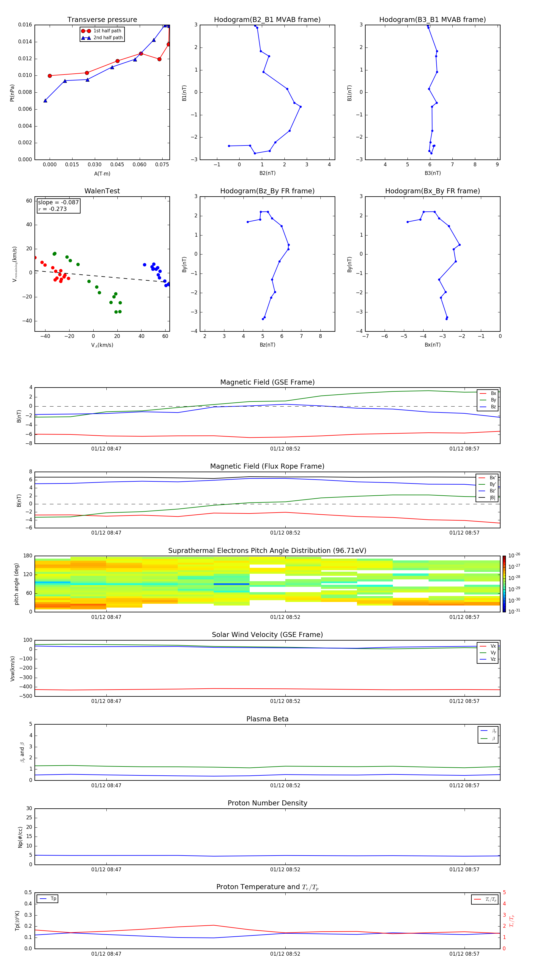This screenshot has height=980, width=535.
Task: Click "01/12 08:57" tick under Proton Temperature plot
Action: [464, 954]
